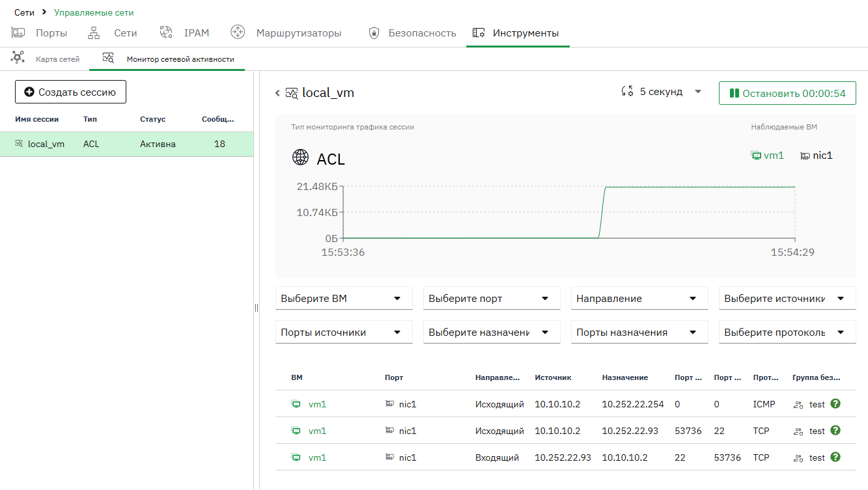
Task: Click VM icon in port 53736 outgoing row
Action: click(x=296, y=431)
